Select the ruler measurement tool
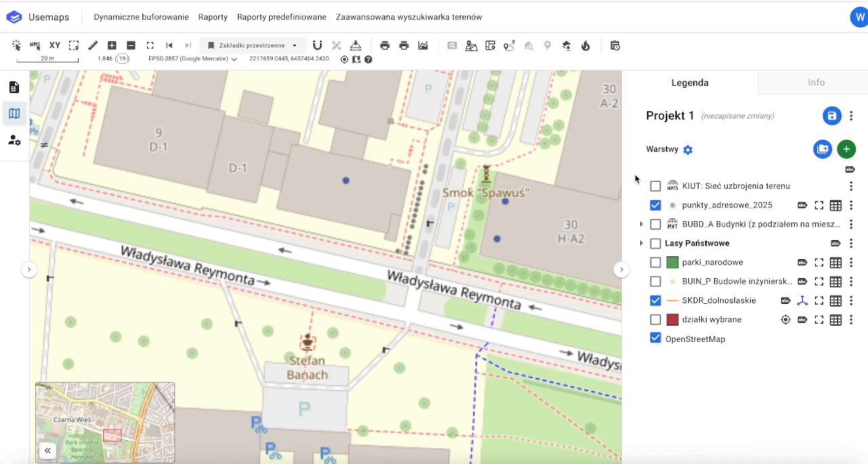Viewport: 868px width, 464px height. (x=93, y=45)
